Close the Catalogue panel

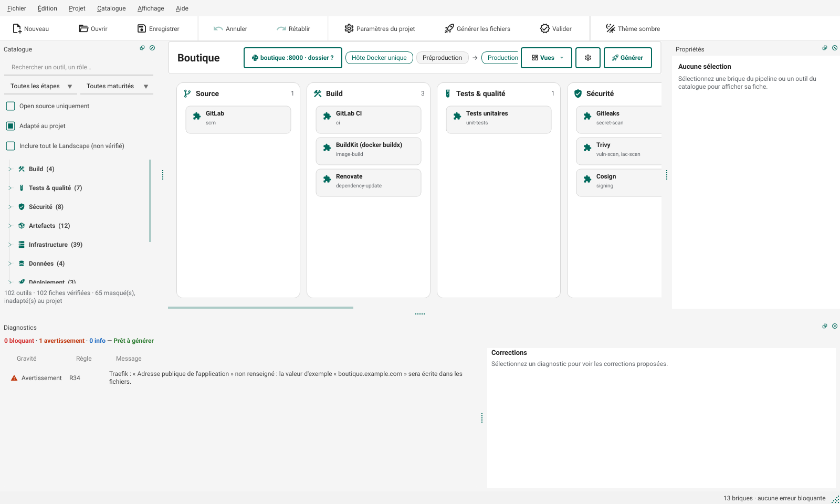152,48
